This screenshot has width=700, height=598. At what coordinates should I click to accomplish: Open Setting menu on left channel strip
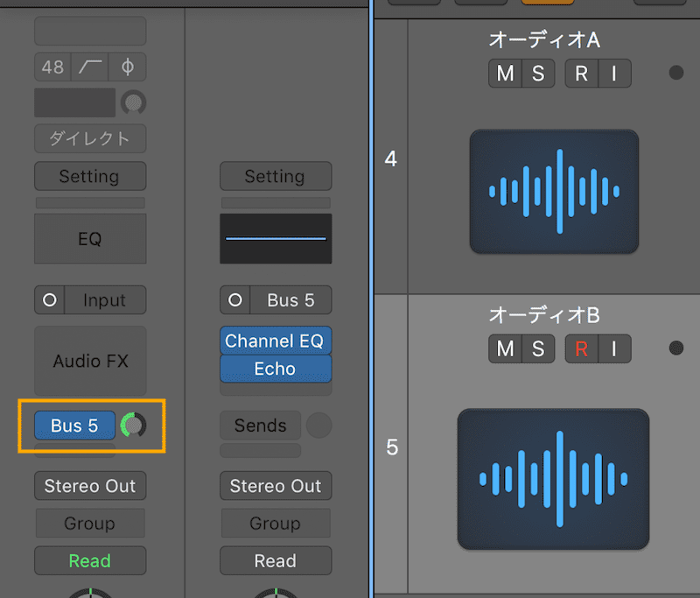pos(90,176)
